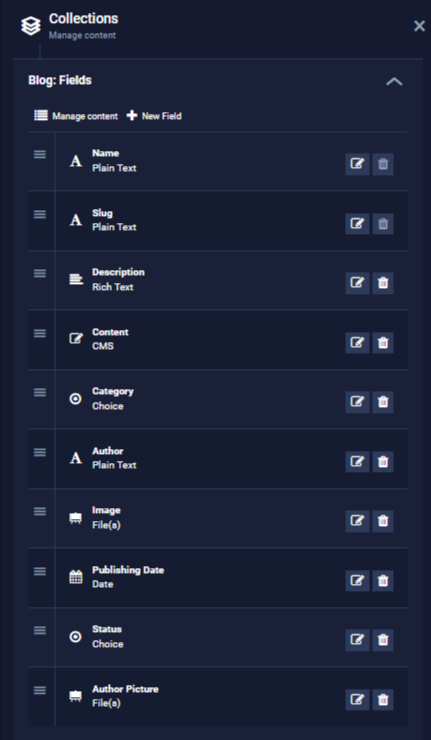Click the Slug field edit icon

[357, 224]
